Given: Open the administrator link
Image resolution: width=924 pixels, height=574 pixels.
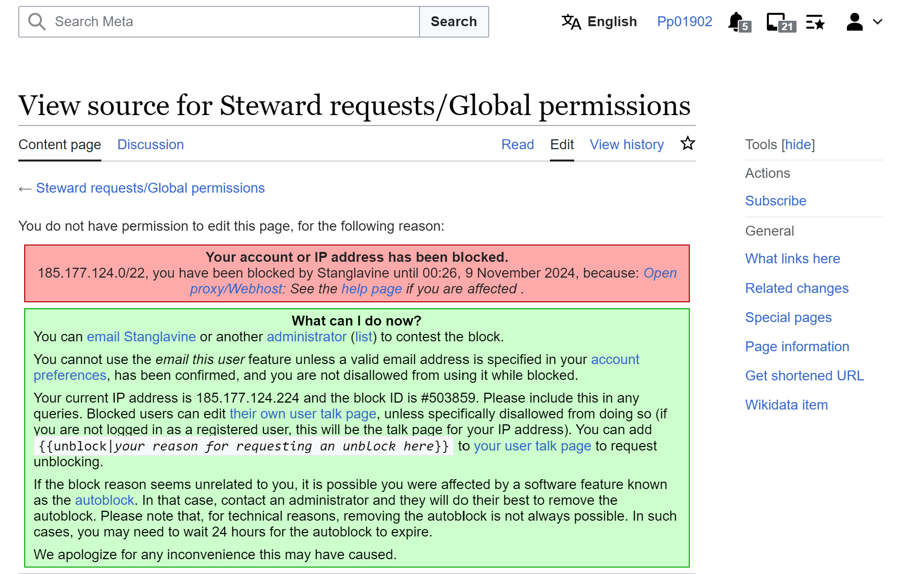Looking at the screenshot, I should tap(306, 337).
